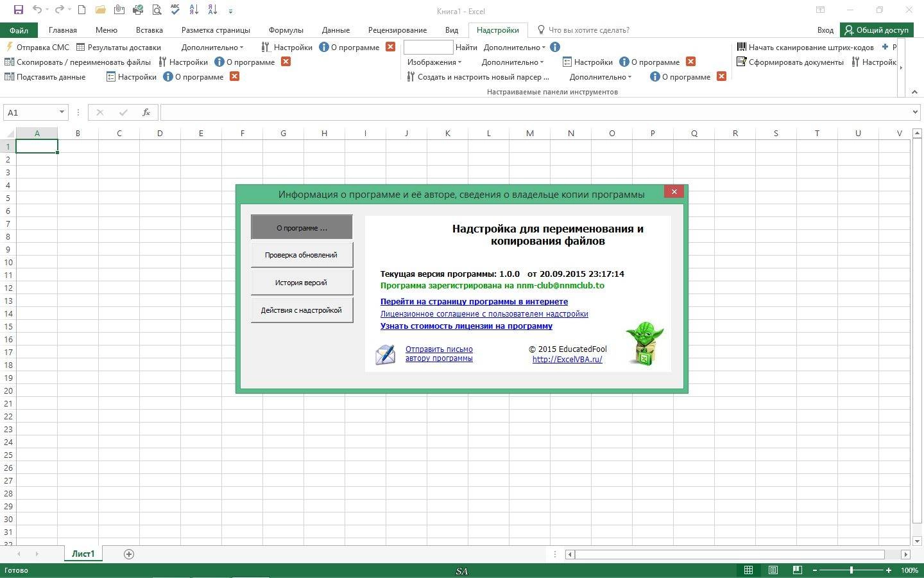The height and width of the screenshot is (578, 924).
Task: Start Начать сканирование штрих-кодов
Action: coord(805,47)
